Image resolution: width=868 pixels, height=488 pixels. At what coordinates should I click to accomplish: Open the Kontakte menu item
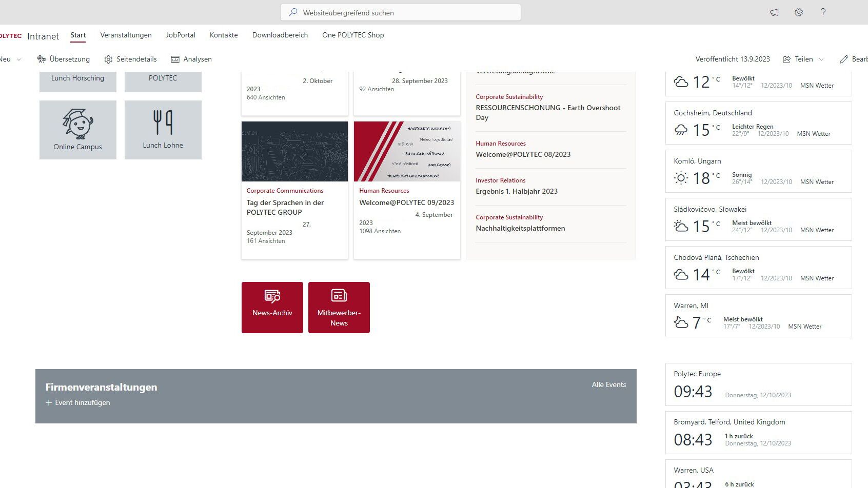[224, 35]
